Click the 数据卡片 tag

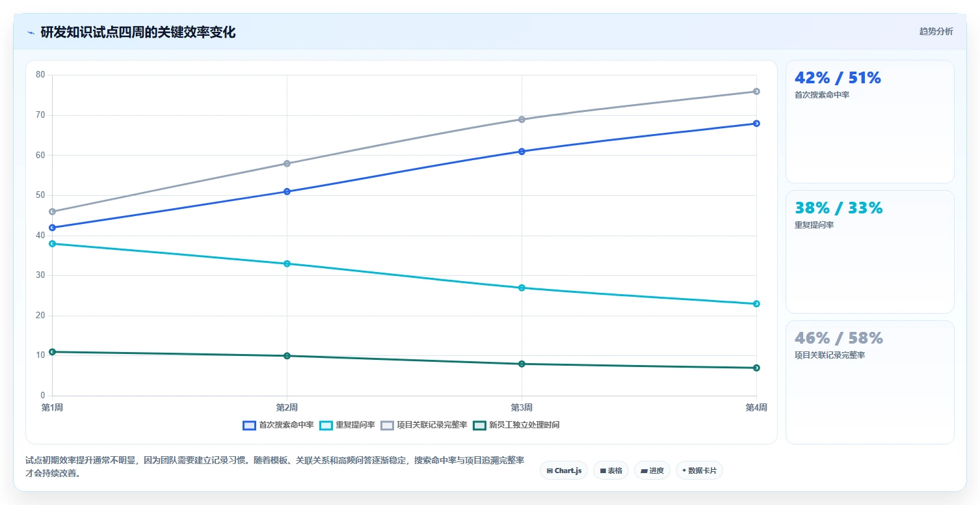coord(699,471)
